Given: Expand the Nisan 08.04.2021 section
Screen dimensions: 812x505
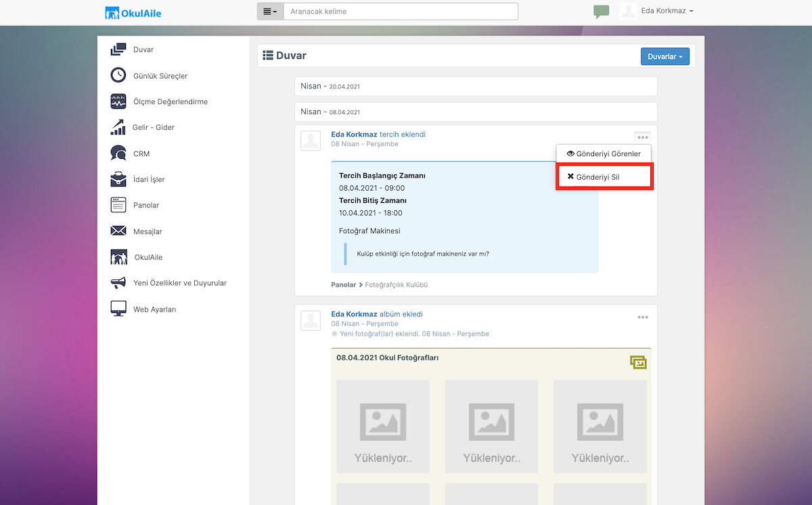Looking at the screenshot, I should click(476, 112).
